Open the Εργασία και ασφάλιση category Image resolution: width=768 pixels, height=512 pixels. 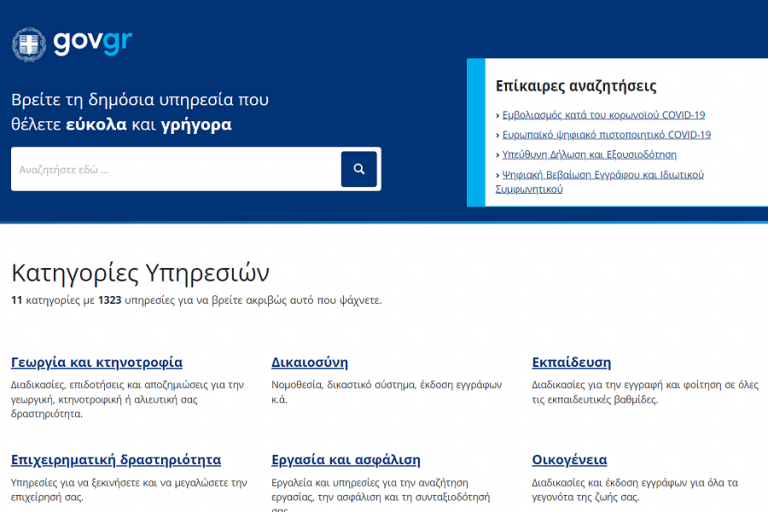[x=346, y=460]
